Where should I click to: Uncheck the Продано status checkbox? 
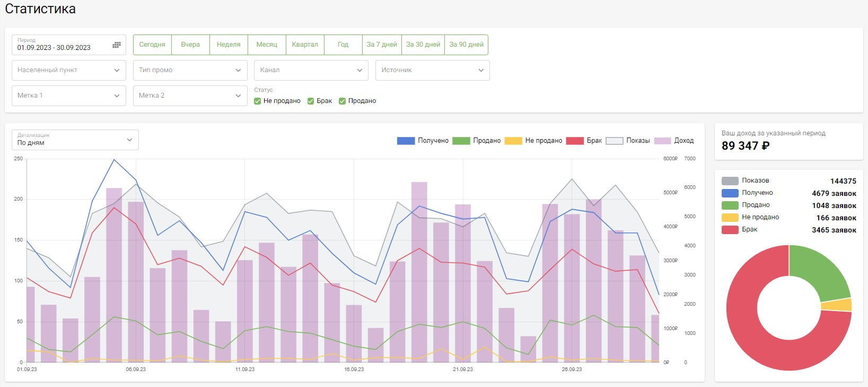pyautogui.click(x=343, y=101)
